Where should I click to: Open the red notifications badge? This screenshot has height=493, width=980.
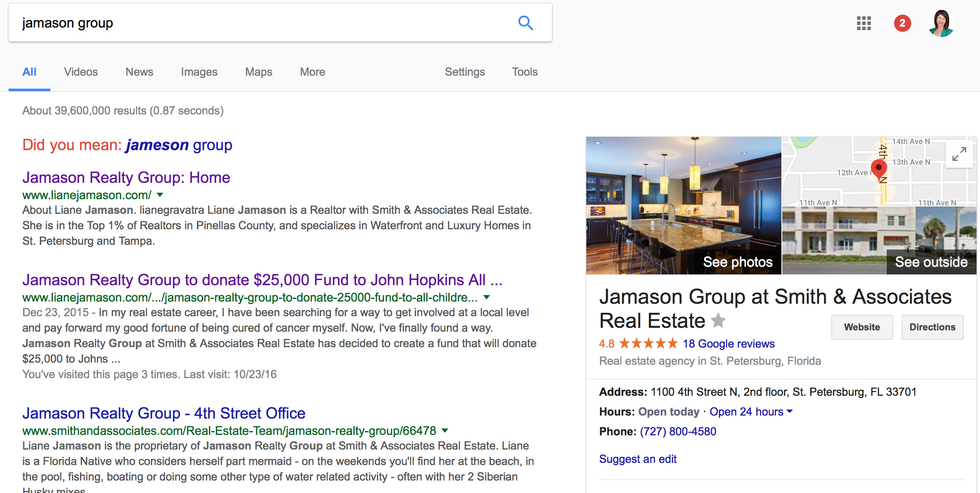pyautogui.click(x=902, y=23)
